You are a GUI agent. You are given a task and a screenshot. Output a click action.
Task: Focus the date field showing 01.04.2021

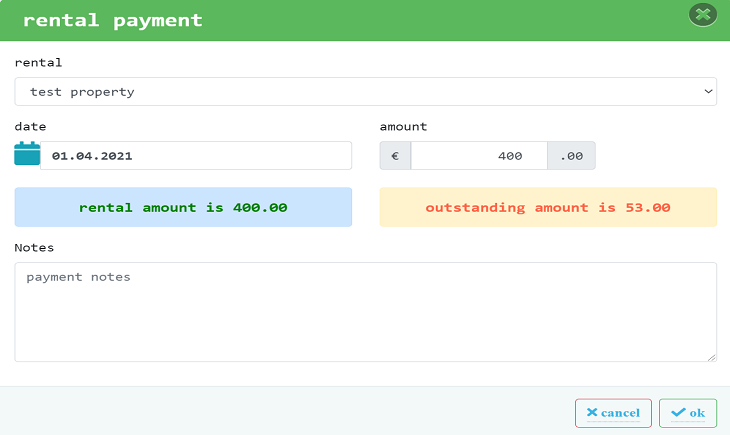pos(195,156)
